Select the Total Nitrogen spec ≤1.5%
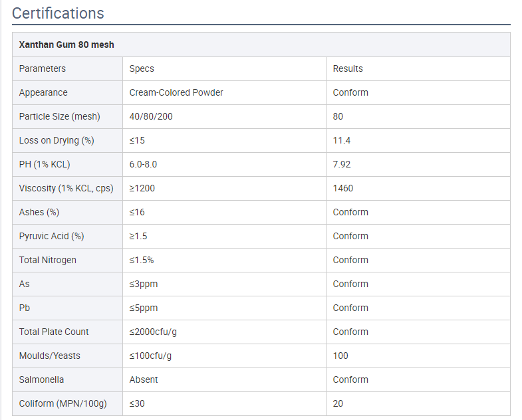This screenshot has width=522, height=420. (142, 260)
